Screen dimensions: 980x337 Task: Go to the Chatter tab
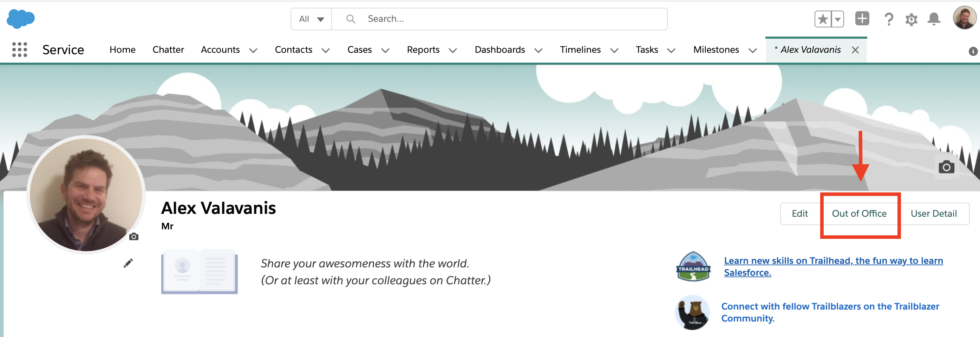(168, 50)
